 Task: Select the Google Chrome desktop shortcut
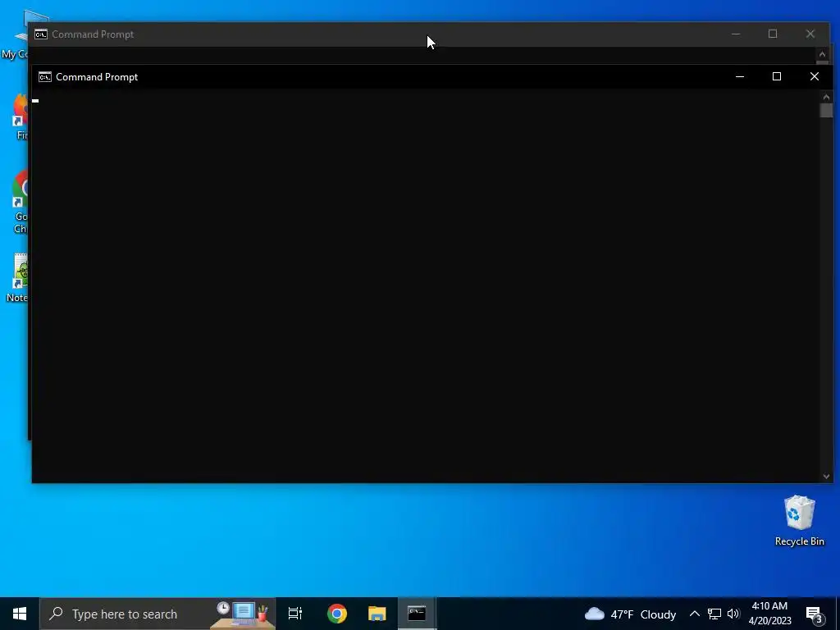[x=21, y=202]
